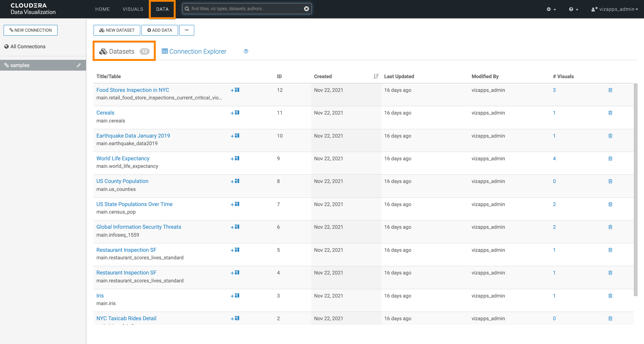Screen dimensions: 644x344
Task: Delete the Food Stores Inspection dataset via trash icon
Action: pos(610,90)
